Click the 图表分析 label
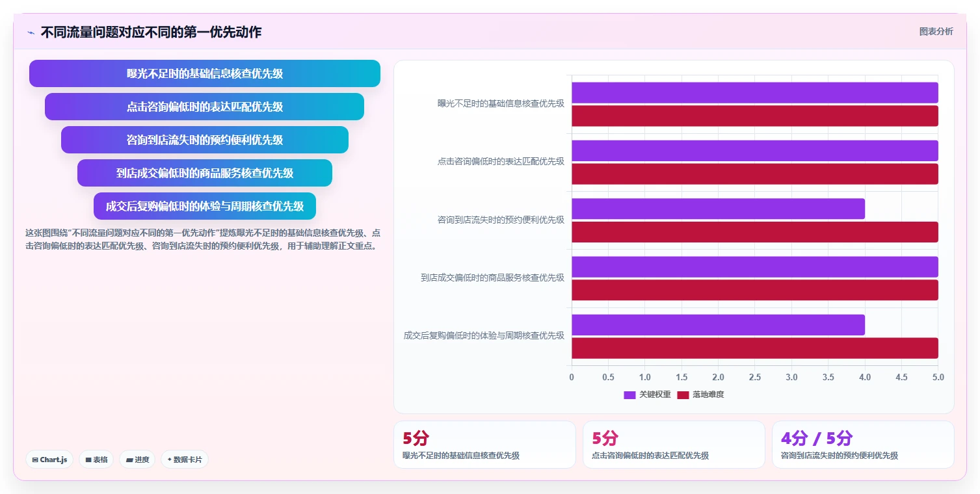980x494 pixels. coord(936,31)
